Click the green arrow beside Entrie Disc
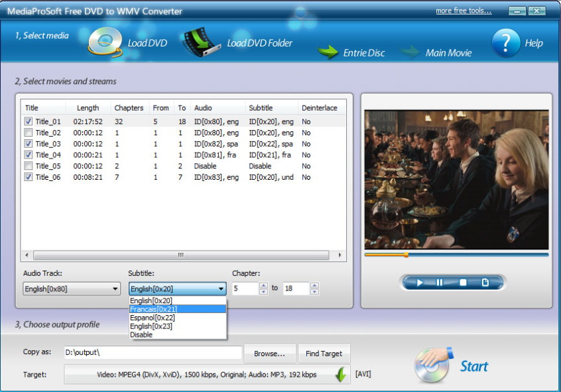Image resolution: width=561 pixels, height=392 pixels. (x=328, y=52)
